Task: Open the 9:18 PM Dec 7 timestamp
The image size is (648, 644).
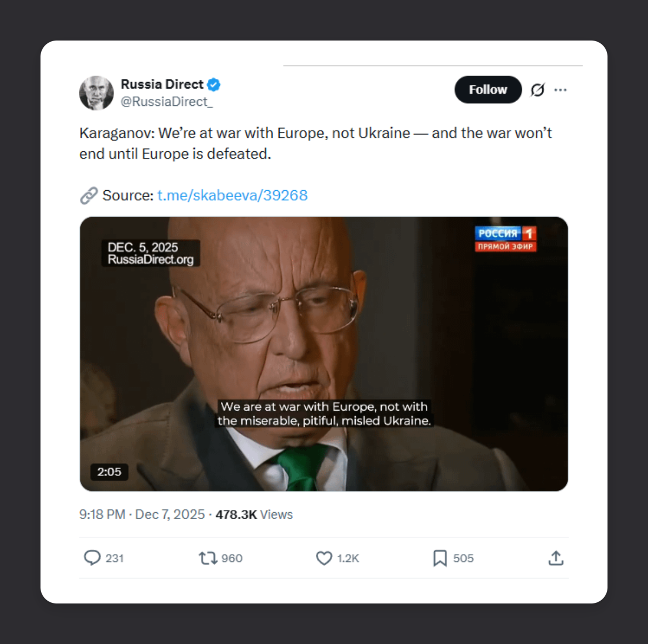Action: click(142, 514)
